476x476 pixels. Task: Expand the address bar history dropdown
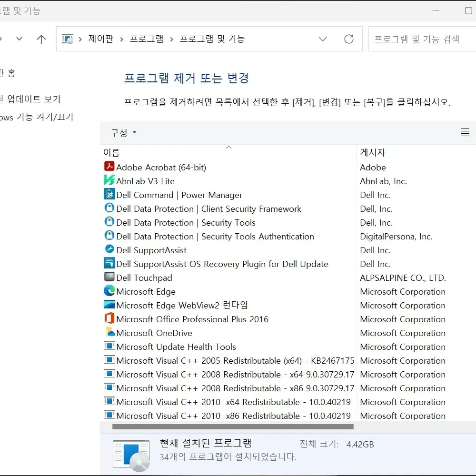[323, 39]
